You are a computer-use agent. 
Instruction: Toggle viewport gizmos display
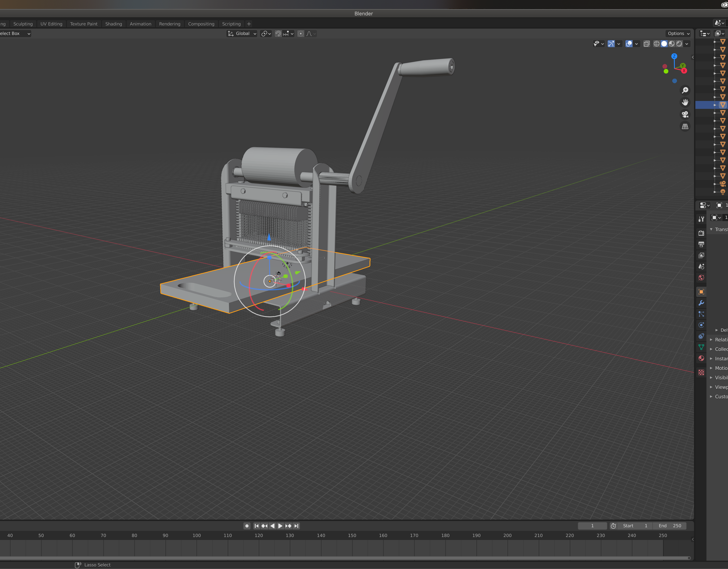point(611,44)
